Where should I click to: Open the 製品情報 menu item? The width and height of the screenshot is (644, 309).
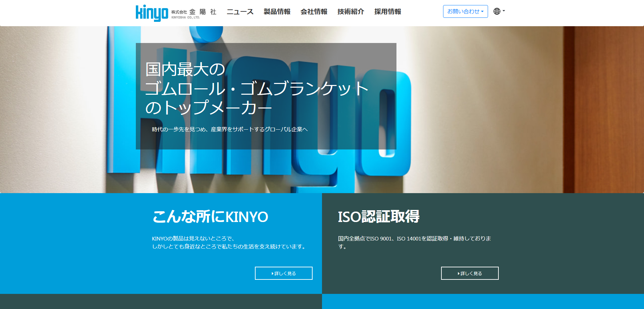pos(277,12)
